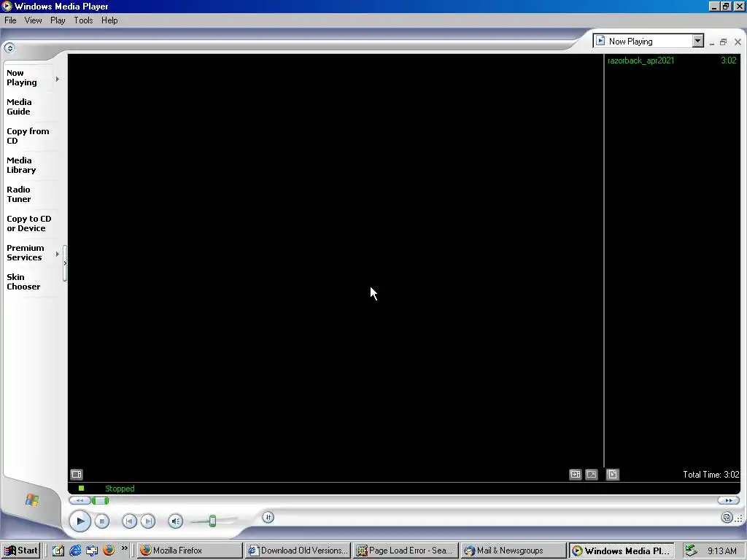Close the inner player frame
Image resolution: width=747 pixels, height=560 pixels.
[x=738, y=42]
